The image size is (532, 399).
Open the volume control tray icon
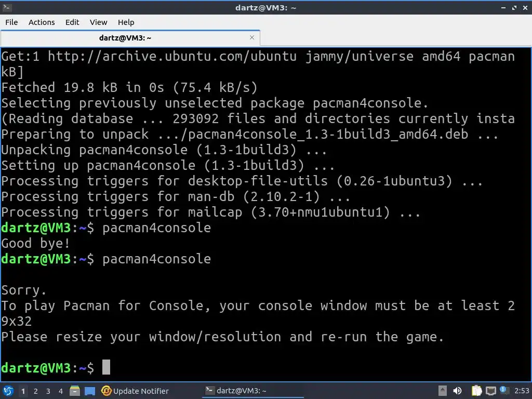(457, 391)
